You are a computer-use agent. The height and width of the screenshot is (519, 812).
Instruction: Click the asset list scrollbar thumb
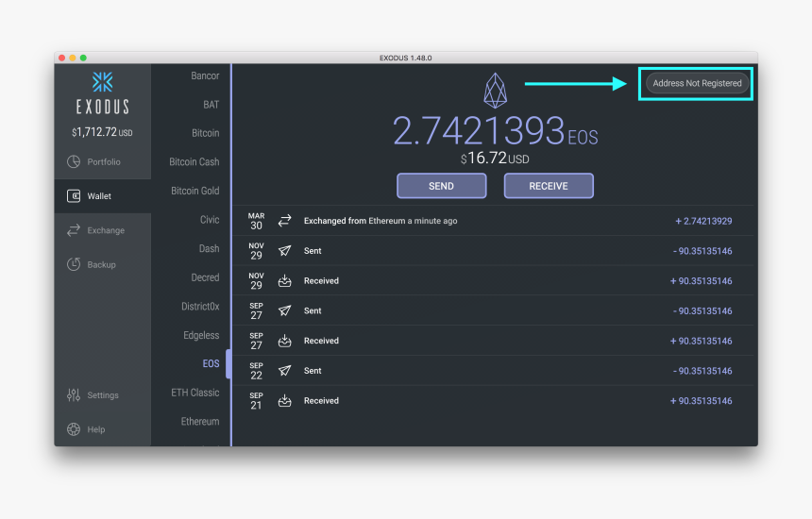click(x=228, y=363)
